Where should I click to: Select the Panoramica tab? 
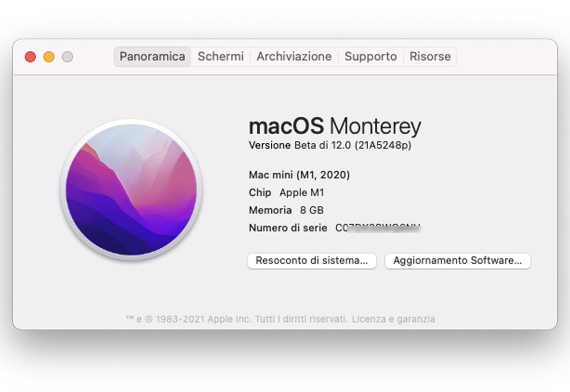(152, 56)
